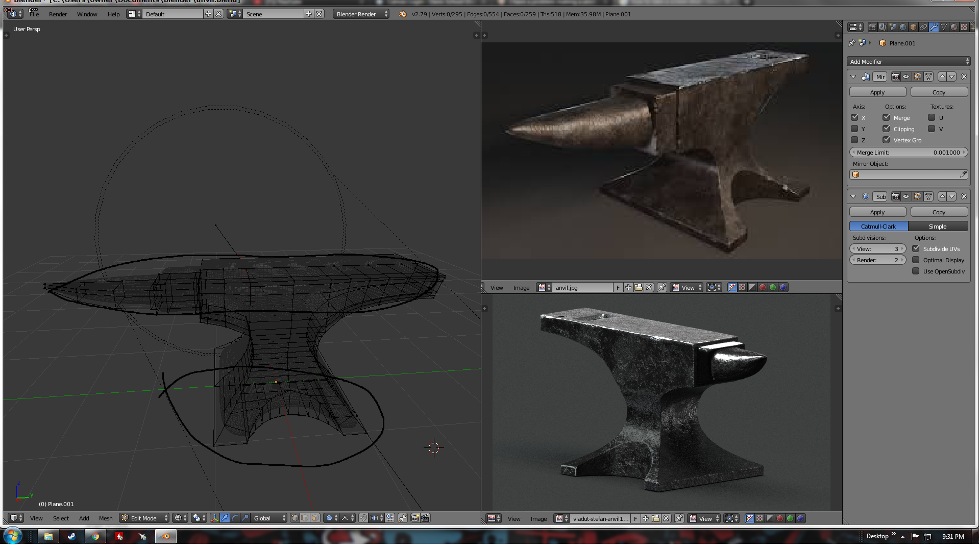Open the Object Data tab (triangle mesh icon)

click(944, 27)
